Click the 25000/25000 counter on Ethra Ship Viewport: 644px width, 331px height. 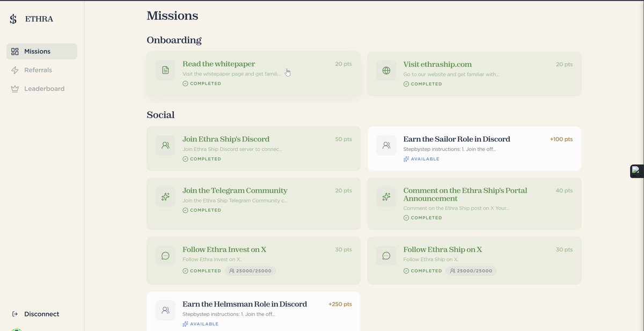pos(471,271)
